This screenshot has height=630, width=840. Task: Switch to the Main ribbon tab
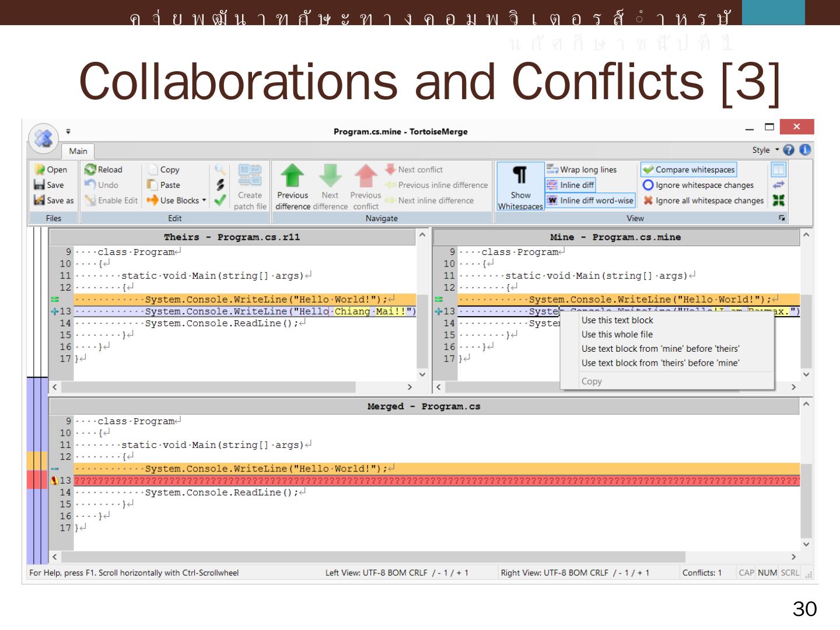[x=78, y=151]
